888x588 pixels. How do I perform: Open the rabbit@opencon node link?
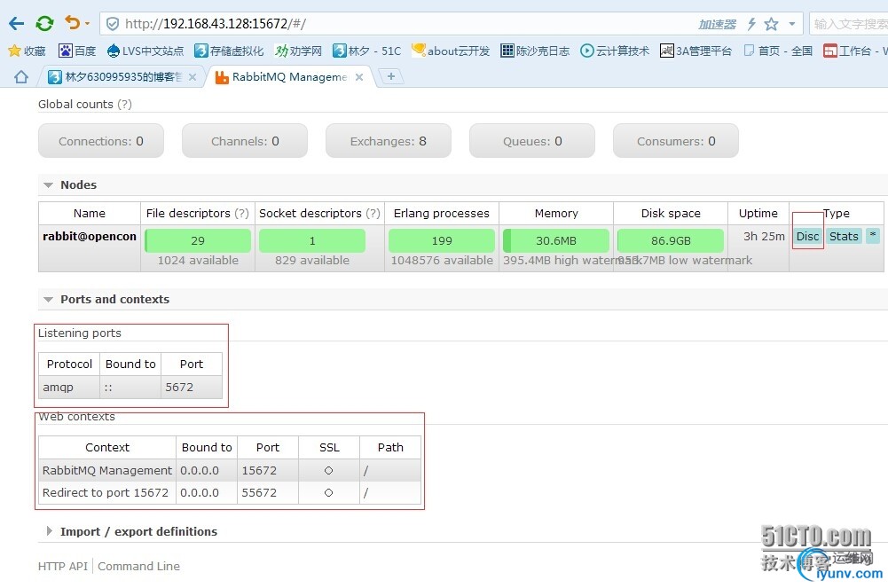tap(90, 236)
